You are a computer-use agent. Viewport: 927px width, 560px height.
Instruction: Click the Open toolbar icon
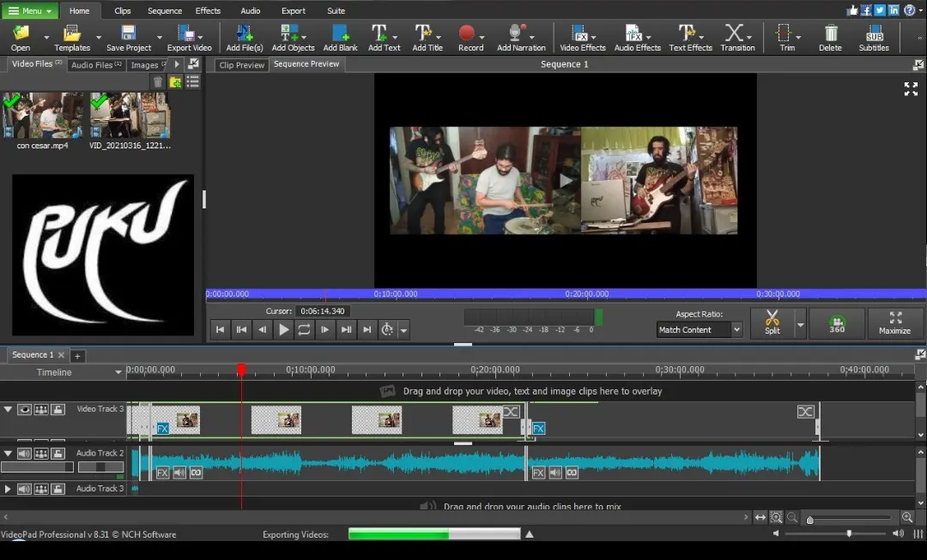point(21,37)
